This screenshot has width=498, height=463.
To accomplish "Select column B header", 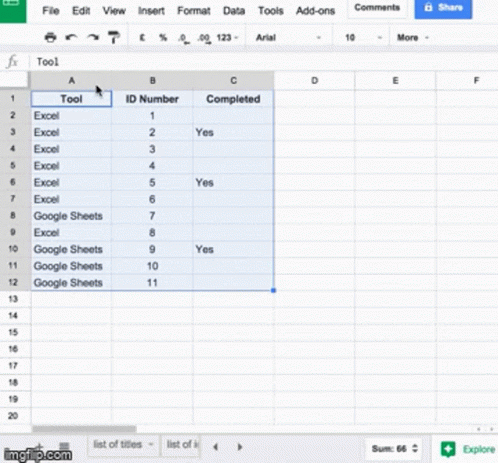I will pyautogui.click(x=152, y=81).
